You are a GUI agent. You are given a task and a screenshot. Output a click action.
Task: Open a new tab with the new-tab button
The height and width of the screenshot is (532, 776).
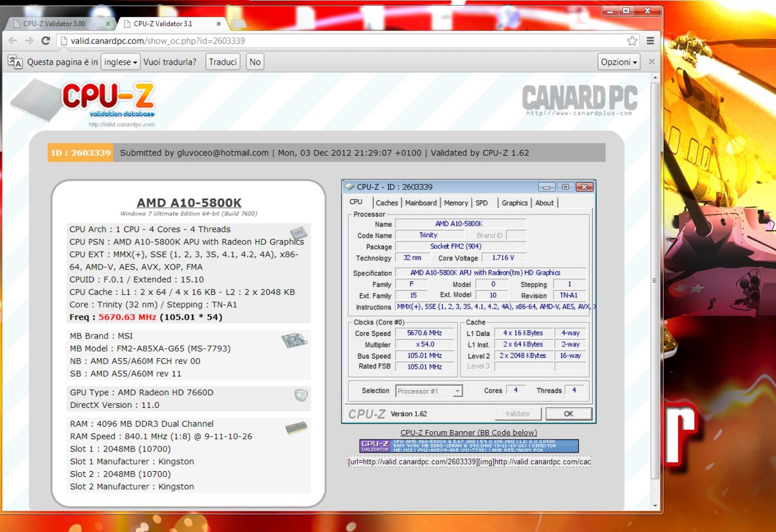[238, 24]
